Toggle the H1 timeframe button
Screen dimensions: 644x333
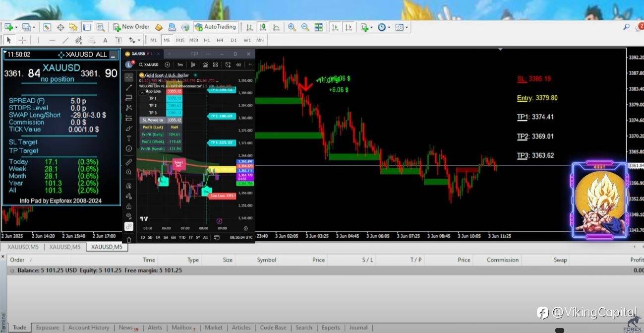(207, 40)
